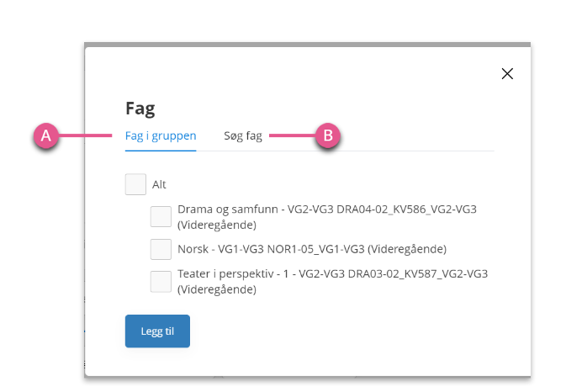The width and height of the screenshot is (566, 392).
Task: Click the Norsk NOR1-05 subject label
Action: click(x=312, y=249)
